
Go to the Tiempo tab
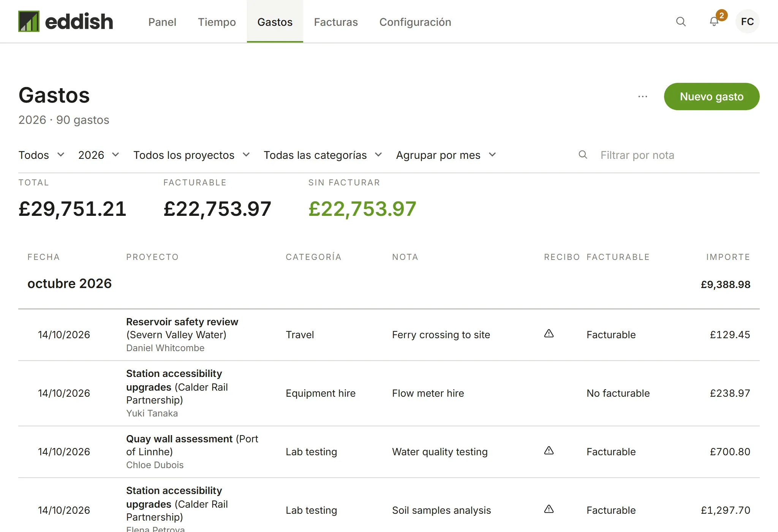click(217, 22)
